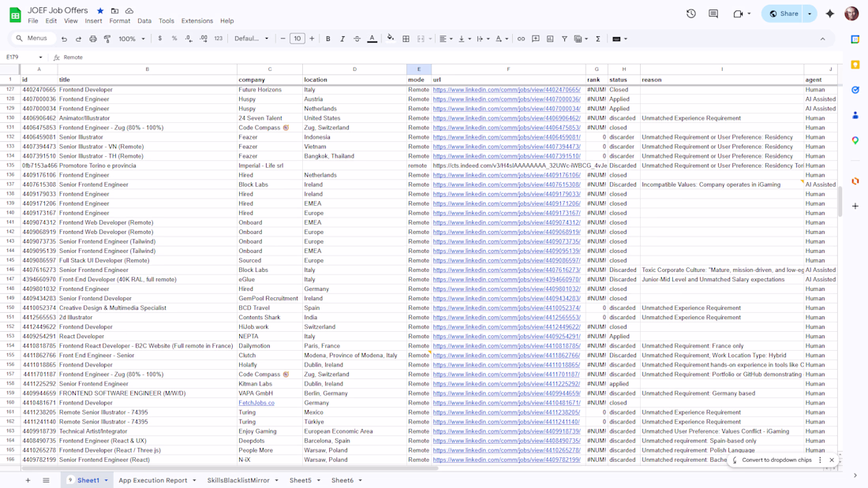The image size is (868, 488).
Task: Toggle bold formatting
Action: (327, 39)
